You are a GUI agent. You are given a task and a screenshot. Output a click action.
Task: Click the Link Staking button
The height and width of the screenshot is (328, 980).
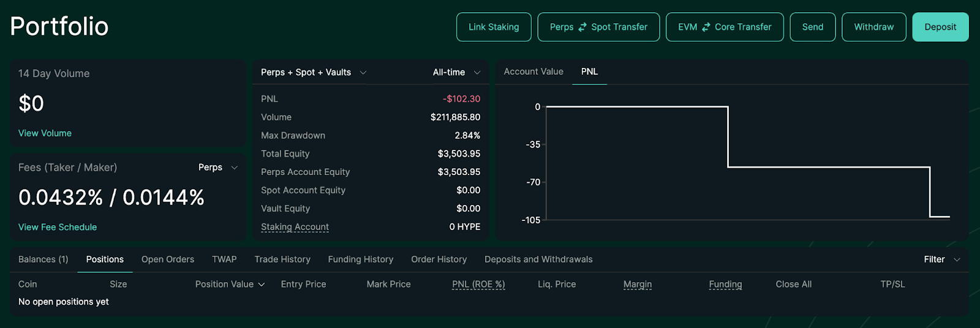tap(493, 27)
